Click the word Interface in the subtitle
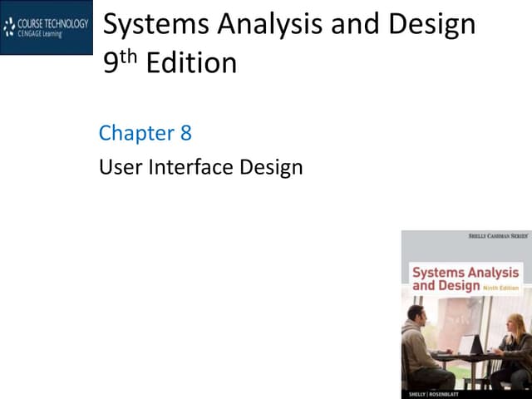This screenshot has height=399, width=532. [x=193, y=167]
